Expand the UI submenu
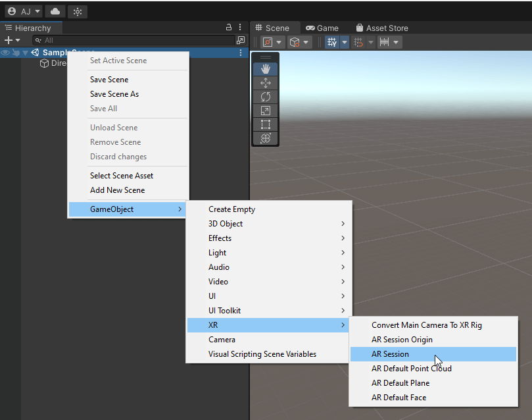This screenshot has width=532, height=420. click(x=269, y=296)
